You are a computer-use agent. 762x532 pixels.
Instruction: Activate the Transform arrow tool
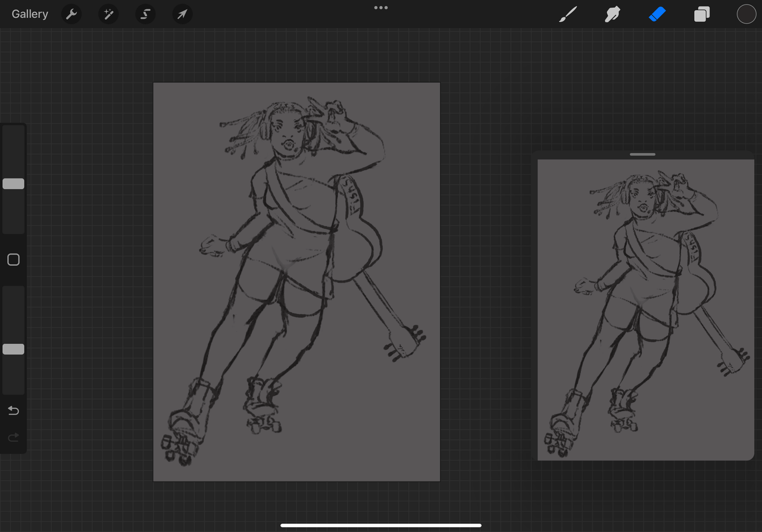click(x=182, y=14)
